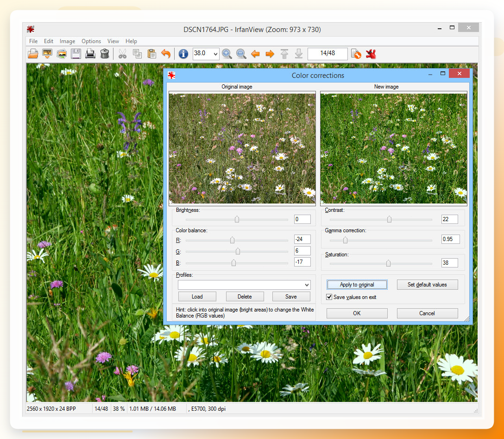Image resolution: width=504 pixels, height=439 pixels.
Task: Click the Delete file trash icon
Action: coord(105,54)
